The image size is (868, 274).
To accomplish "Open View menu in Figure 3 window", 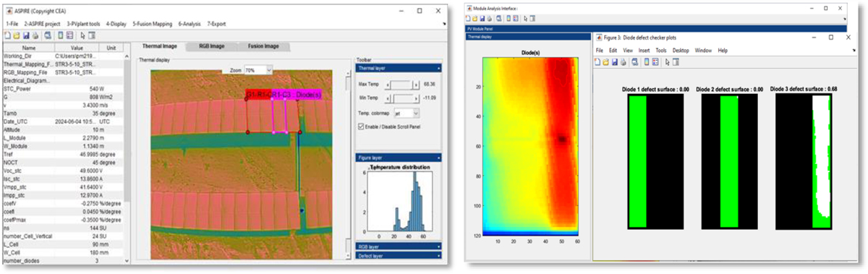I will pos(628,51).
